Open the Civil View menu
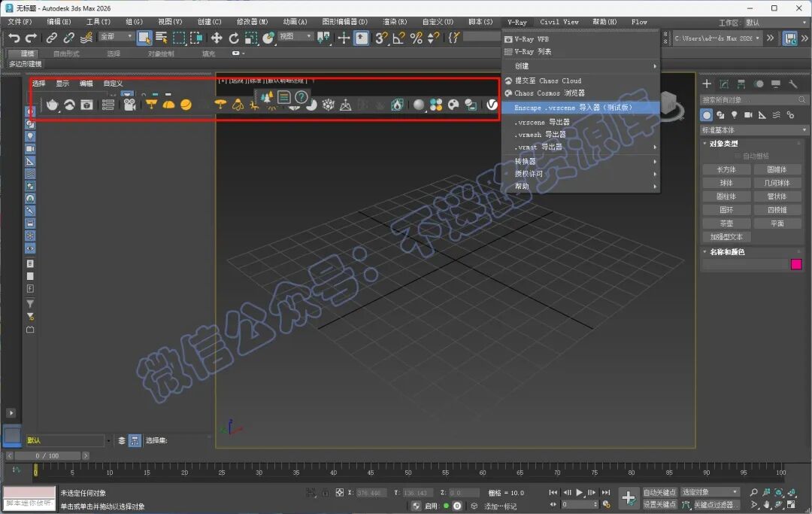This screenshot has height=514, width=812. [559, 22]
